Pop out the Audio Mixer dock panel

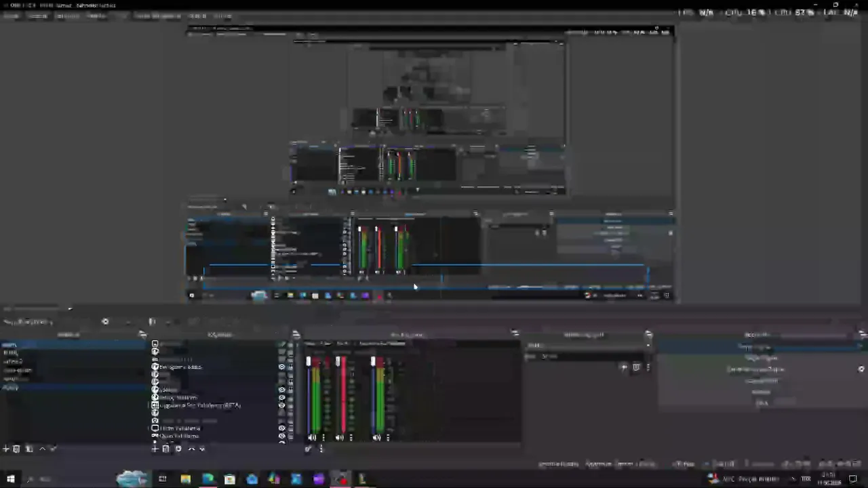pos(515,335)
